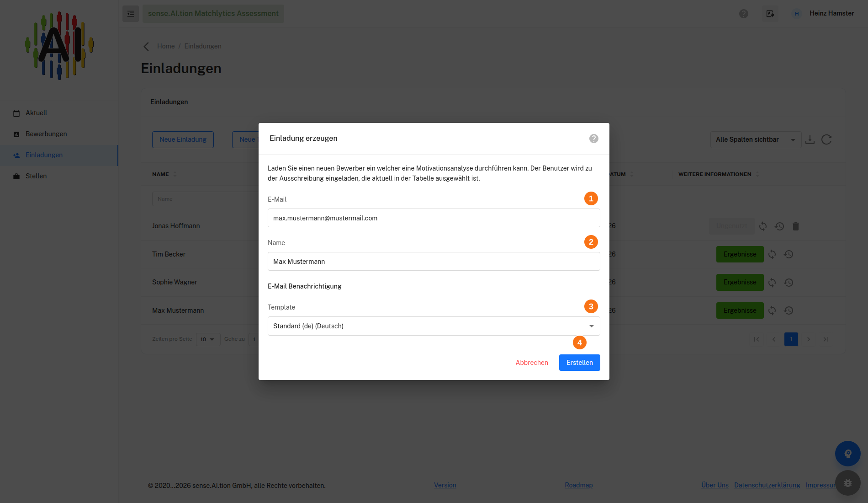The image size is (868, 503).
Task: Show history for Sophie Wagner row
Action: click(x=789, y=283)
